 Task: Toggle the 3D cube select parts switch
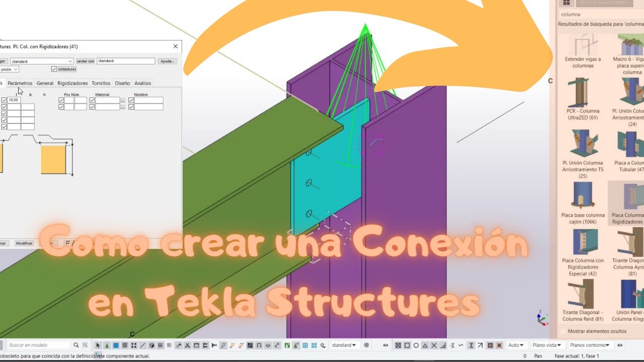pyautogui.click(x=151, y=345)
